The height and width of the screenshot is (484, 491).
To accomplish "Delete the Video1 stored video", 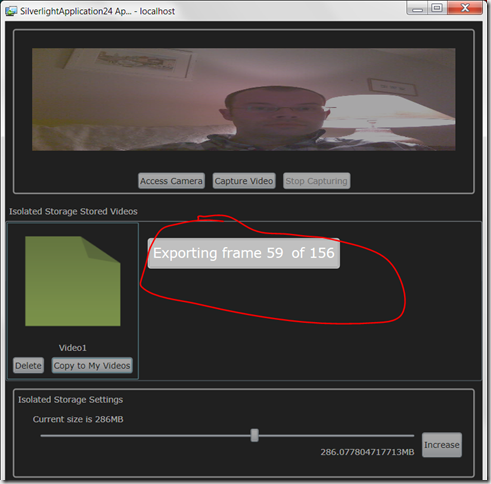I will click(x=28, y=365).
